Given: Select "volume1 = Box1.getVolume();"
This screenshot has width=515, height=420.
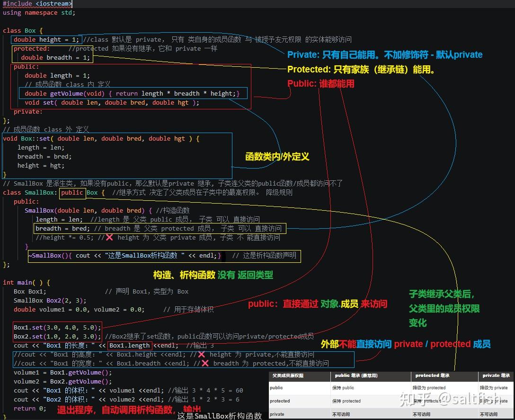Looking at the screenshot, I should (x=63, y=373).
